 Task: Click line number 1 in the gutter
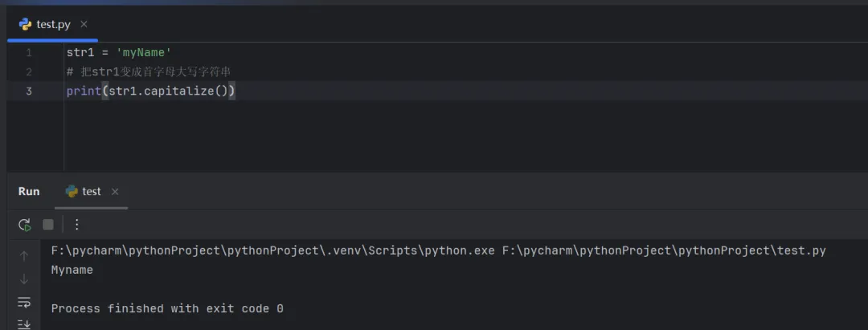point(29,53)
